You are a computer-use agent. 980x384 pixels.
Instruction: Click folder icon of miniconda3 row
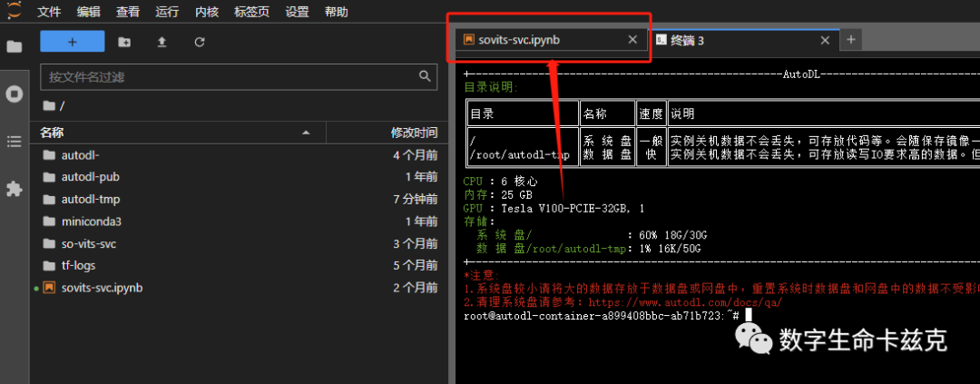click(49, 222)
